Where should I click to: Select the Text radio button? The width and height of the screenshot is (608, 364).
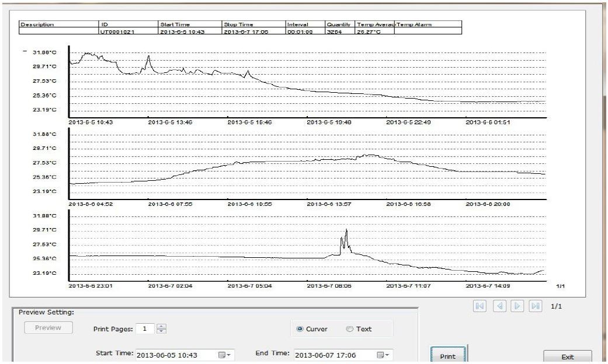pyautogui.click(x=350, y=329)
